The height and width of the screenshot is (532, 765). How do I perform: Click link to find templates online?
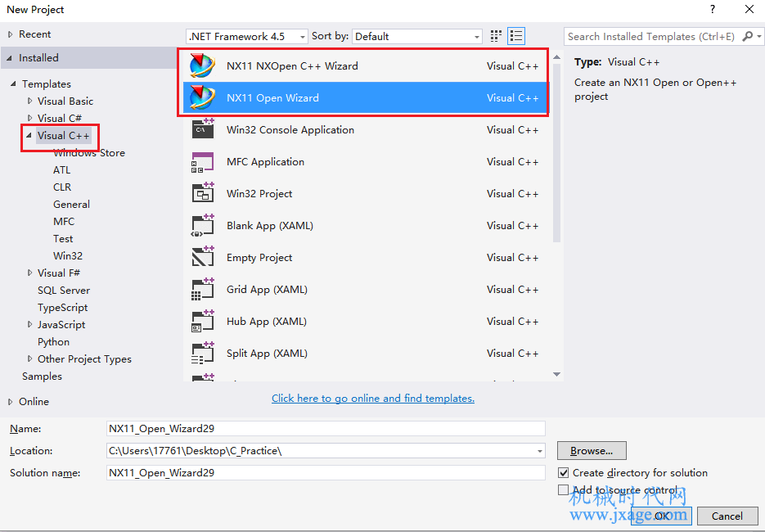(x=373, y=399)
